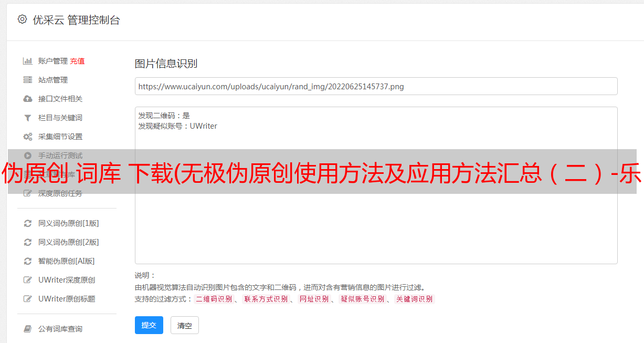Click the gear icon beside 优采云 管理控制台
644x343 pixels.
tap(22, 19)
